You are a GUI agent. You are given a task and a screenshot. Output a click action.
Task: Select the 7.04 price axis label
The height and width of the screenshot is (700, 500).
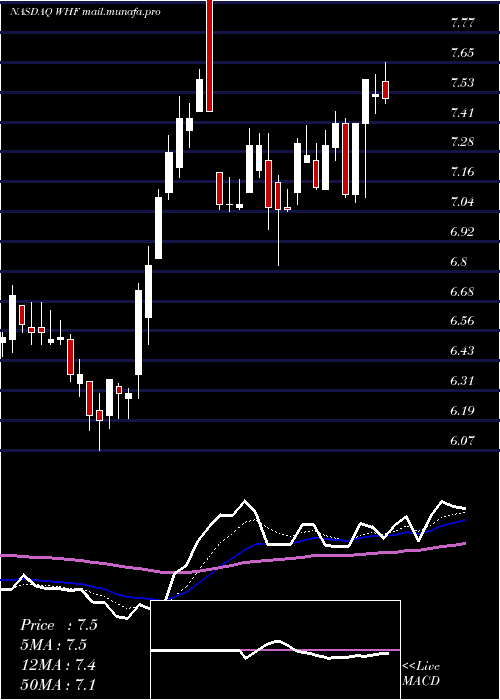(x=462, y=202)
